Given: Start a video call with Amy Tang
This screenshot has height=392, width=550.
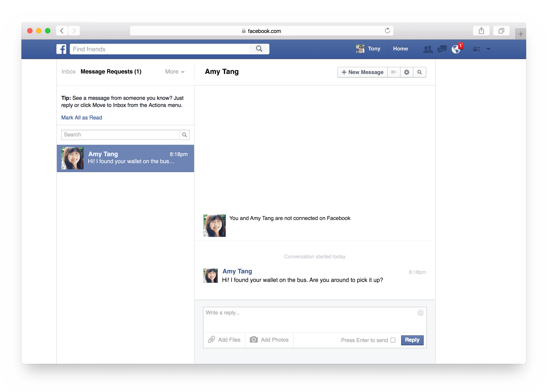Looking at the screenshot, I should click(x=394, y=72).
